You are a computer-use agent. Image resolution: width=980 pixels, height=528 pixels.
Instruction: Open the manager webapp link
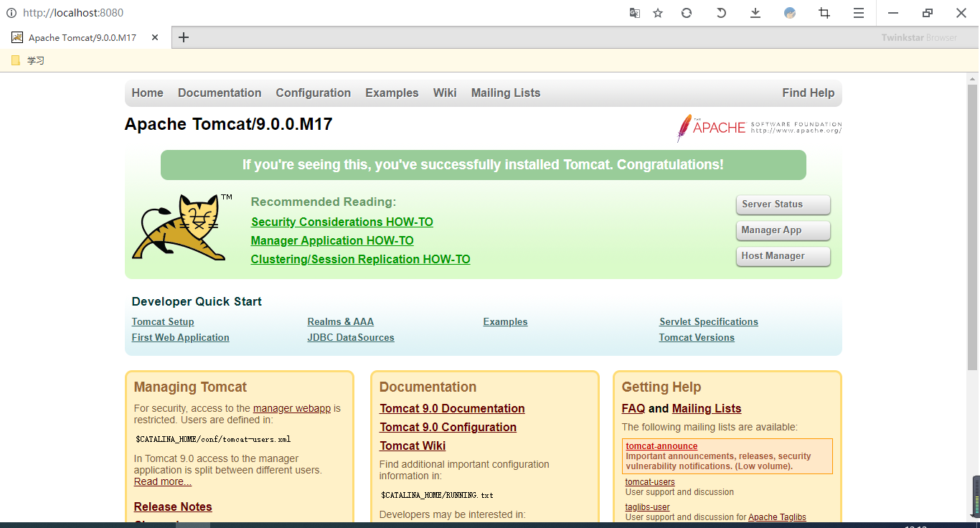(292, 408)
